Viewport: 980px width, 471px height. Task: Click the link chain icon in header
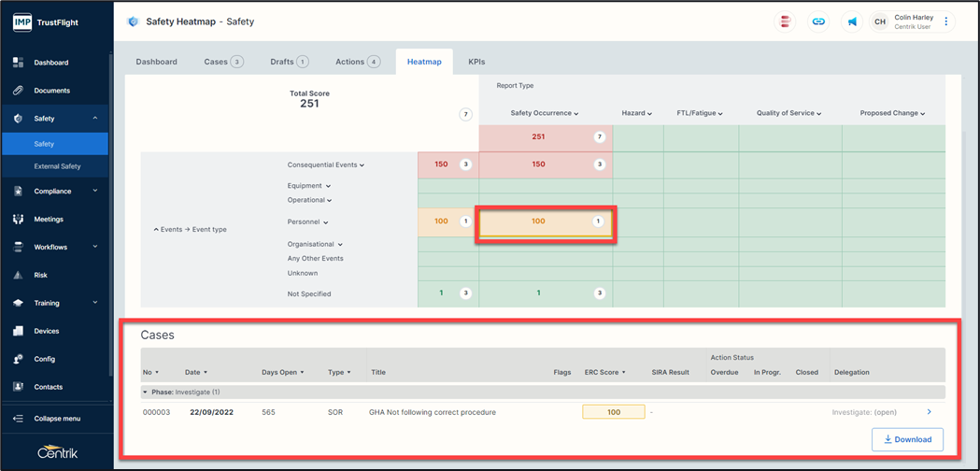click(x=818, y=21)
